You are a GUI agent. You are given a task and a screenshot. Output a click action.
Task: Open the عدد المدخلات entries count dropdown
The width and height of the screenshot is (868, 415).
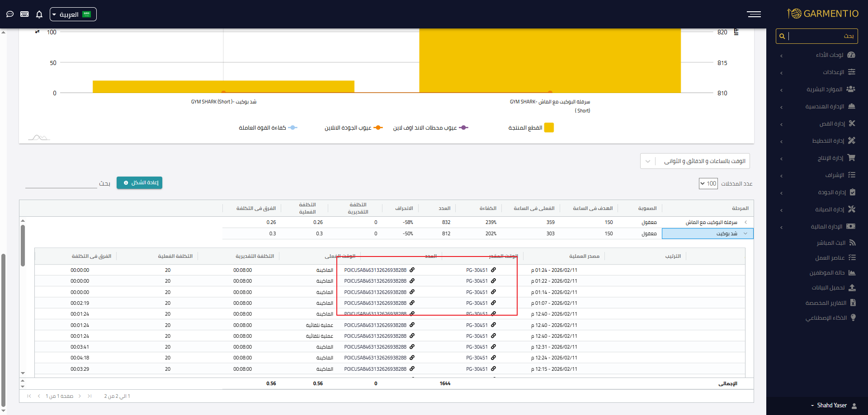tap(708, 183)
